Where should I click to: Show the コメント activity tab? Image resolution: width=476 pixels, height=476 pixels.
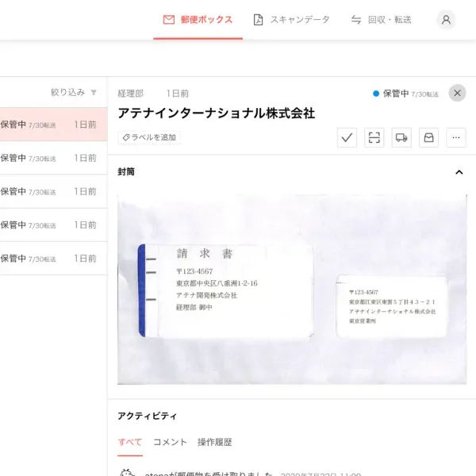(x=170, y=442)
